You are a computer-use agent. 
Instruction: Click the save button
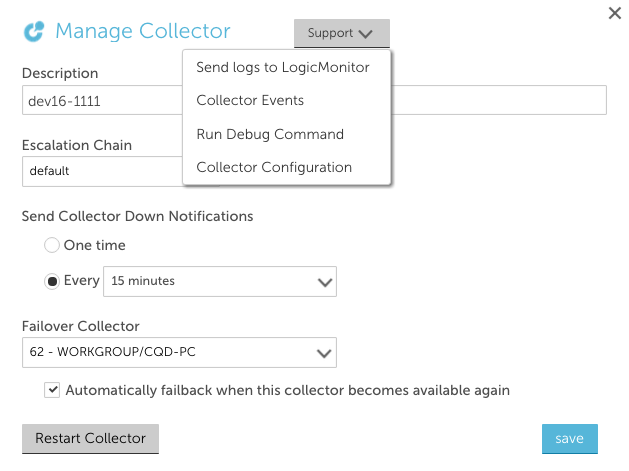coord(570,439)
